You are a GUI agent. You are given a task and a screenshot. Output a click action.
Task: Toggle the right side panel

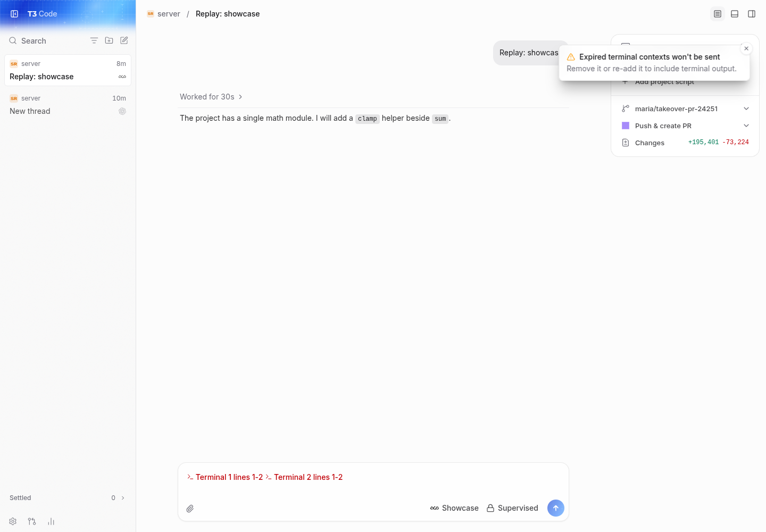(x=752, y=14)
